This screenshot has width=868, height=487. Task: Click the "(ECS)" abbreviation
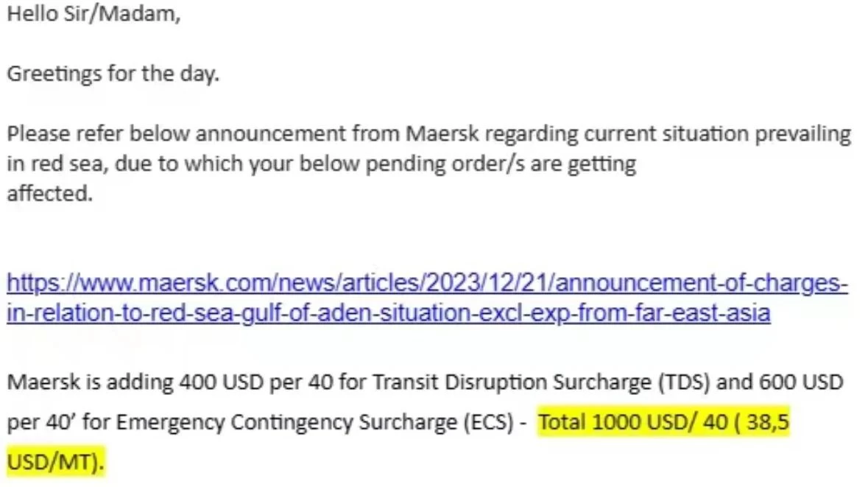point(492,423)
